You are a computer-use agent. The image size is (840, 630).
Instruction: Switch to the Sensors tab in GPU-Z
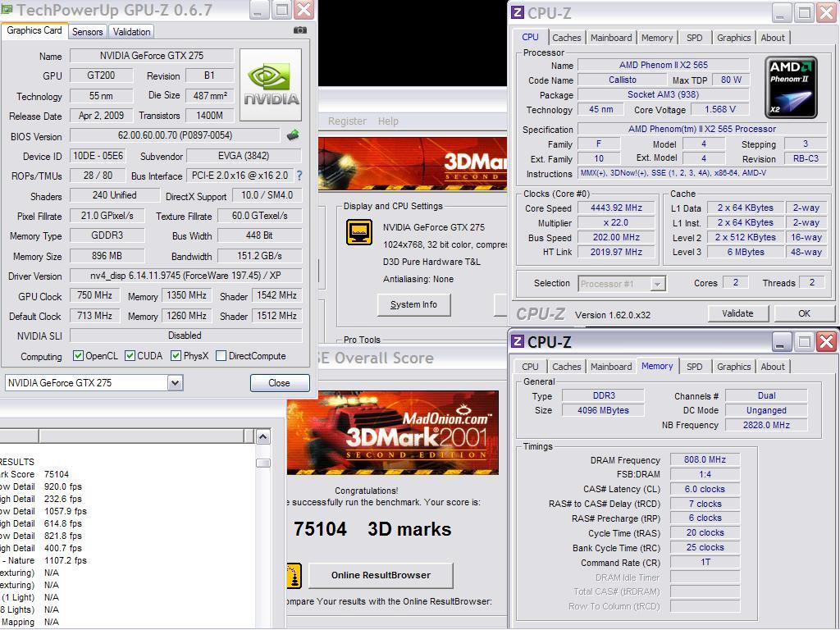click(87, 32)
